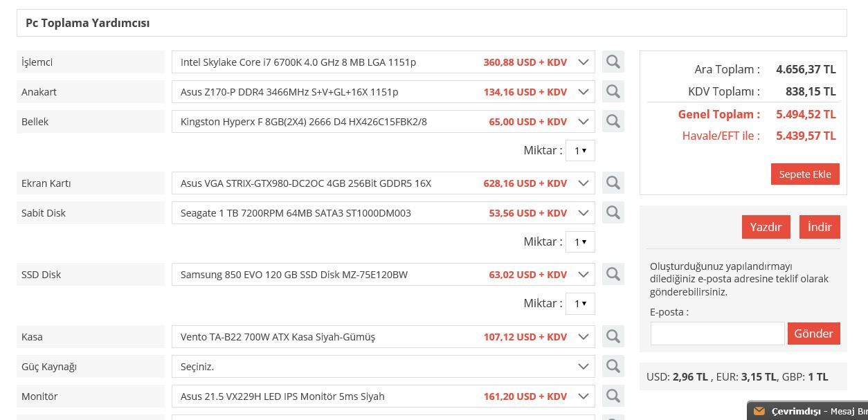Click the Sepete Ekle button
Viewport: 868px width, 420px height.
[x=805, y=174]
